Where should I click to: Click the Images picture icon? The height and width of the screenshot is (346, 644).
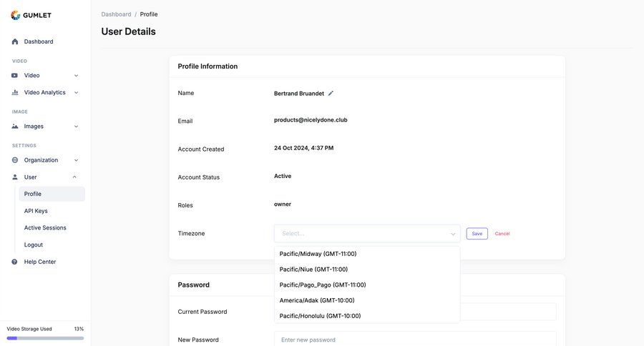tap(15, 127)
